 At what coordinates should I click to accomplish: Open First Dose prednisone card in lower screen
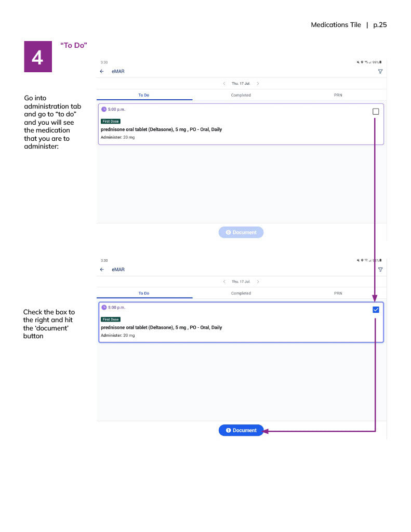coord(208,327)
